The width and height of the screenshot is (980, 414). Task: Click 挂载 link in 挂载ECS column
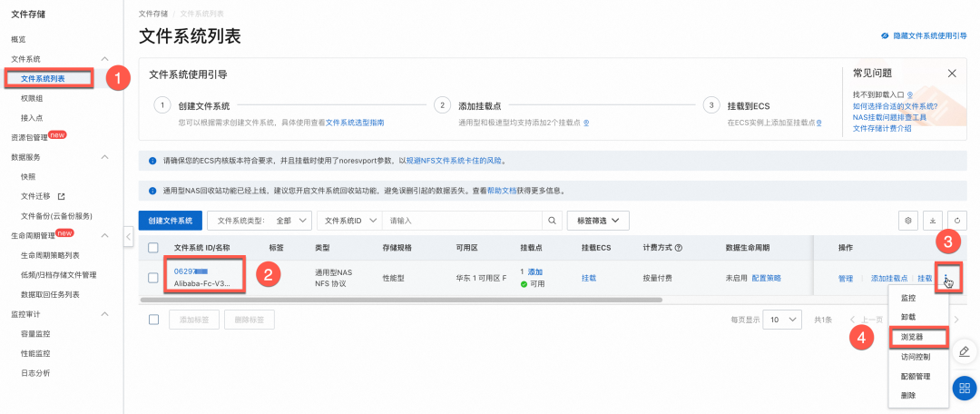click(589, 279)
